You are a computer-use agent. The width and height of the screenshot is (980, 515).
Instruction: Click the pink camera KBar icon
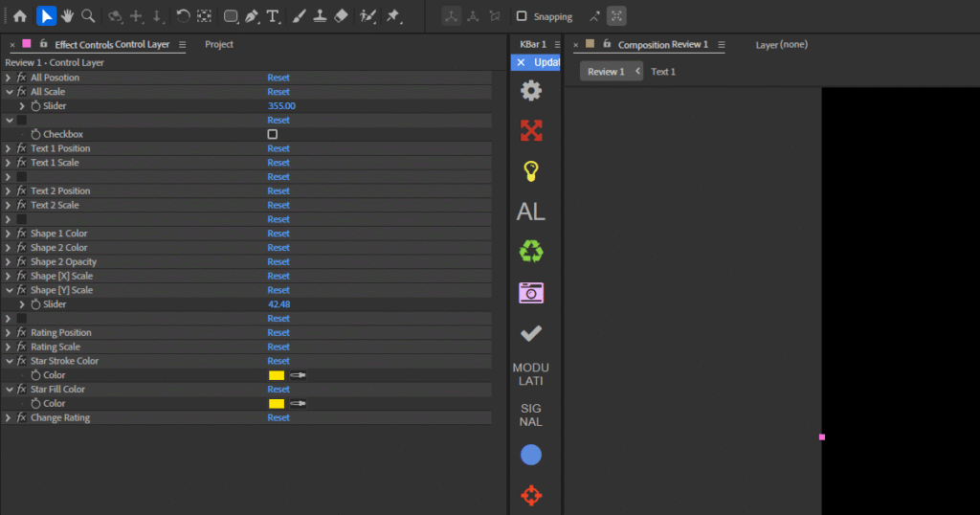point(530,293)
